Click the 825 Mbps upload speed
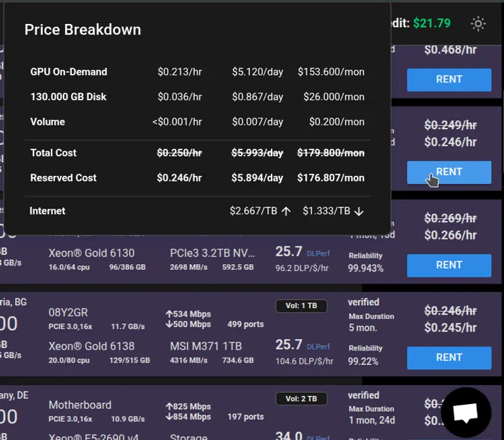Screen dimensions: 504x440 188,407
